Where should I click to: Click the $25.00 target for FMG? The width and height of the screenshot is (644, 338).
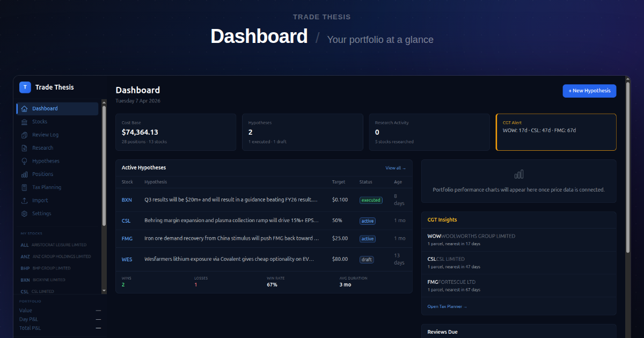(x=340, y=239)
